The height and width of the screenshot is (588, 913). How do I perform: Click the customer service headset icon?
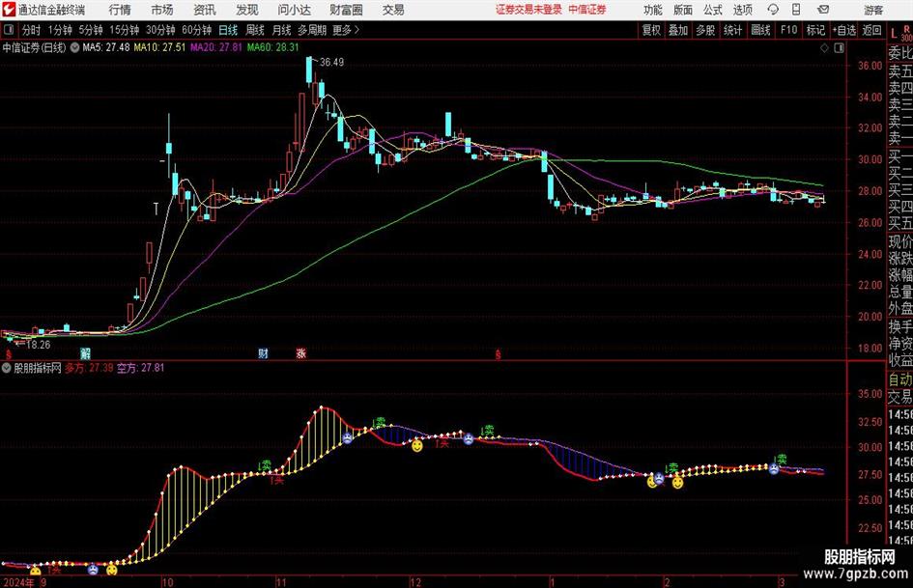point(773,10)
